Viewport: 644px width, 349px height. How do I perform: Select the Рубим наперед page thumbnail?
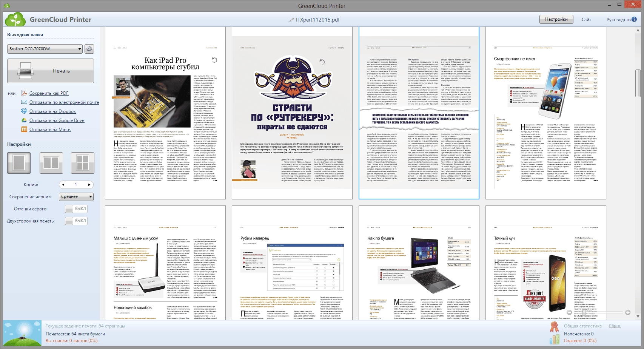tap(292, 263)
